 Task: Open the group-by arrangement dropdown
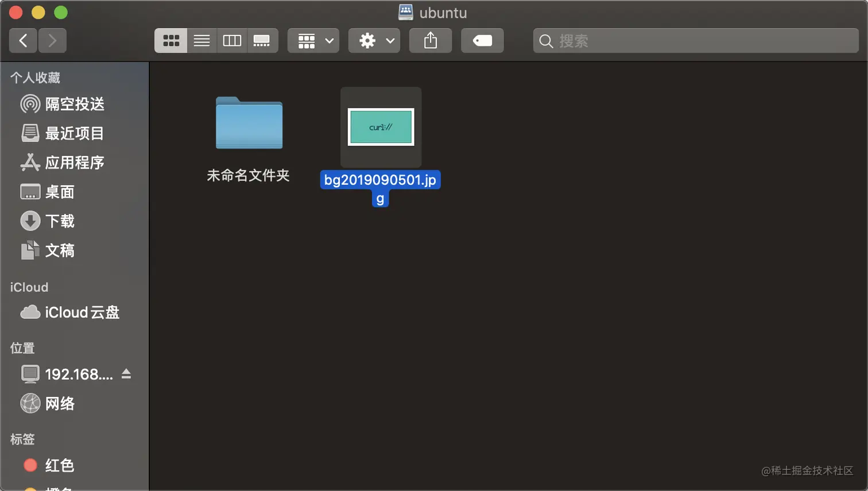click(x=313, y=41)
